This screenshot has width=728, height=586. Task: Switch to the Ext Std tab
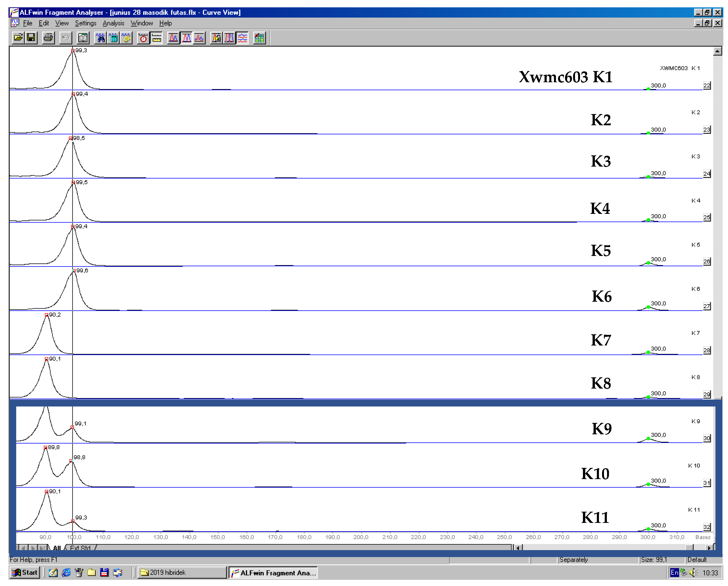click(80, 548)
